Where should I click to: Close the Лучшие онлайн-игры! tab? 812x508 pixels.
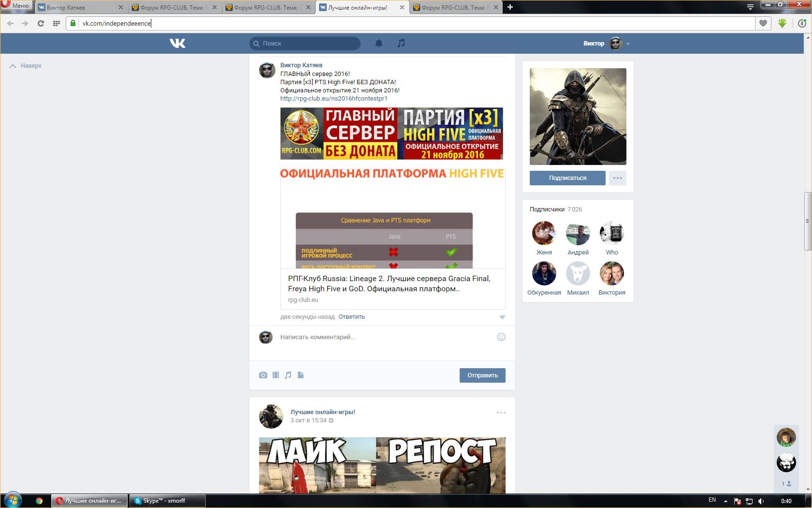(x=402, y=7)
